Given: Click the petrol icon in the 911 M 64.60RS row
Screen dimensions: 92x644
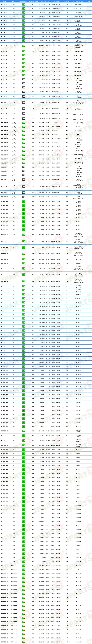Looking at the screenshot, I should 24,298.
